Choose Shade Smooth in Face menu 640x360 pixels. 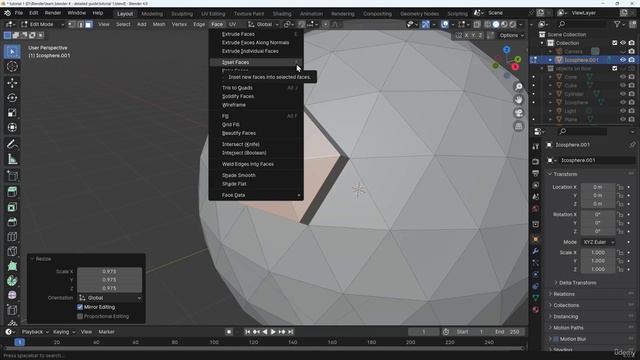[256, 175]
